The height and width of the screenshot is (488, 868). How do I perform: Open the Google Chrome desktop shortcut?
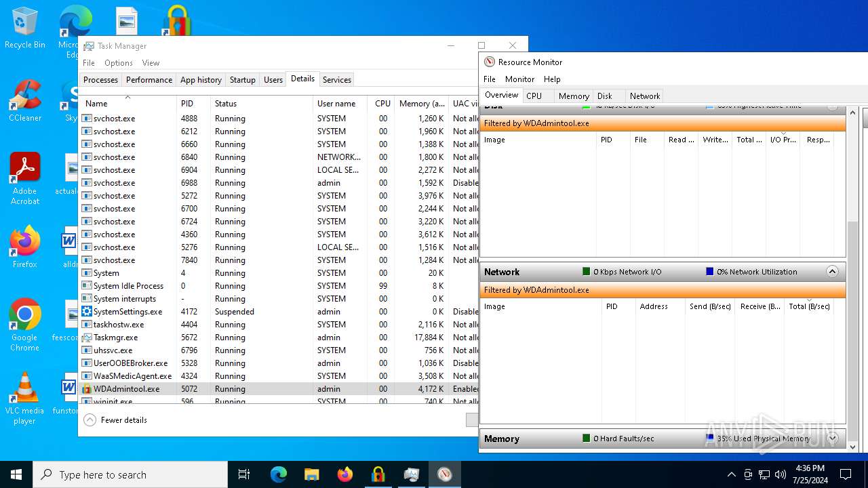[x=24, y=325]
